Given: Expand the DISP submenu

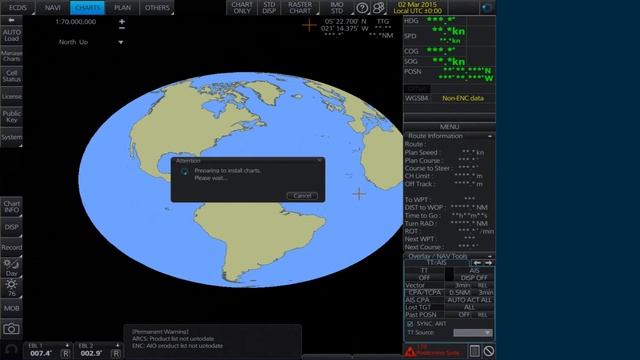Looking at the screenshot, I should pos(11,227).
